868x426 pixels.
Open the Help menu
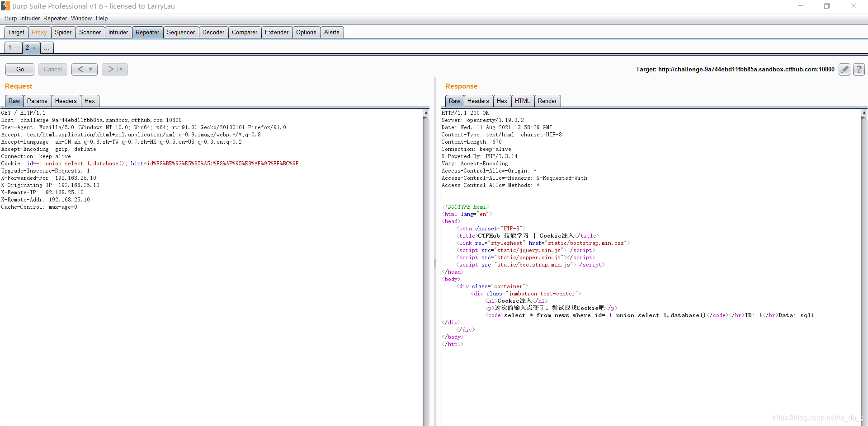point(102,18)
